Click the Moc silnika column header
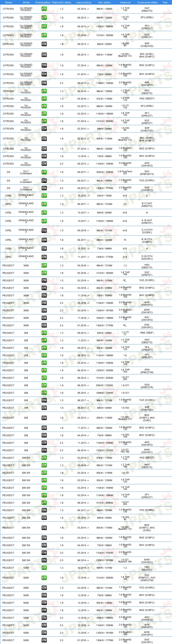 pos(104,2)
